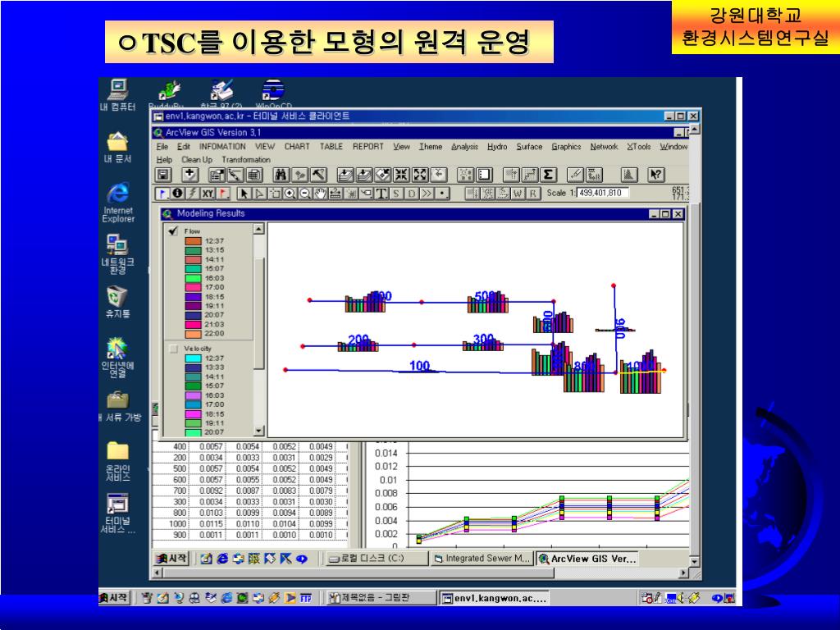Select the Zoom In magnifier tool
The height and width of the screenshot is (630, 840).
(x=290, y=194)
